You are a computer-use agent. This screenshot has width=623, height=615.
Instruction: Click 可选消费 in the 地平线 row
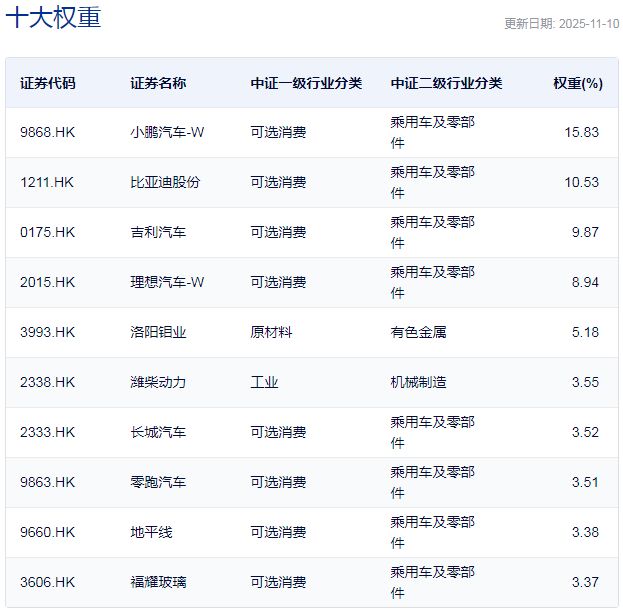278,533
